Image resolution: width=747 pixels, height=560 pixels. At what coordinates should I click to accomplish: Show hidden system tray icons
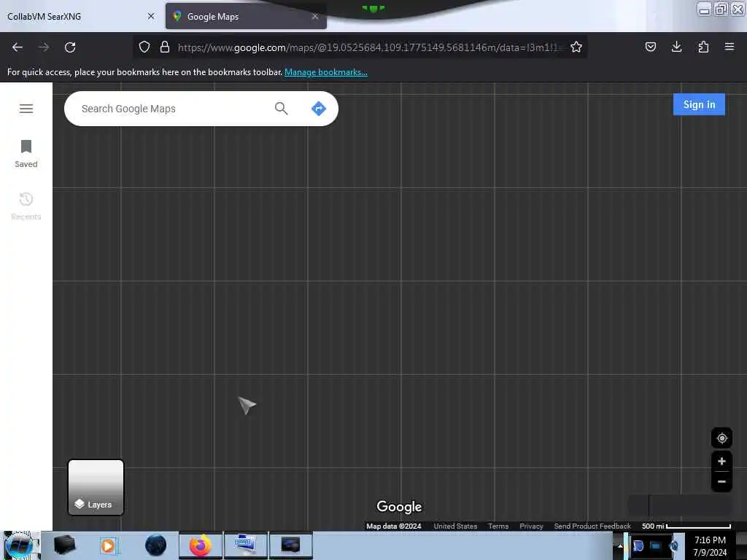620,545
